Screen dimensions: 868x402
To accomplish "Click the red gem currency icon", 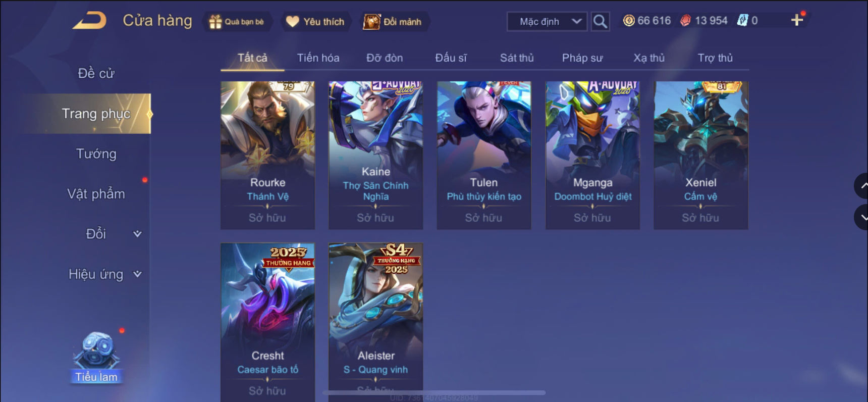I will coord(685,21).
